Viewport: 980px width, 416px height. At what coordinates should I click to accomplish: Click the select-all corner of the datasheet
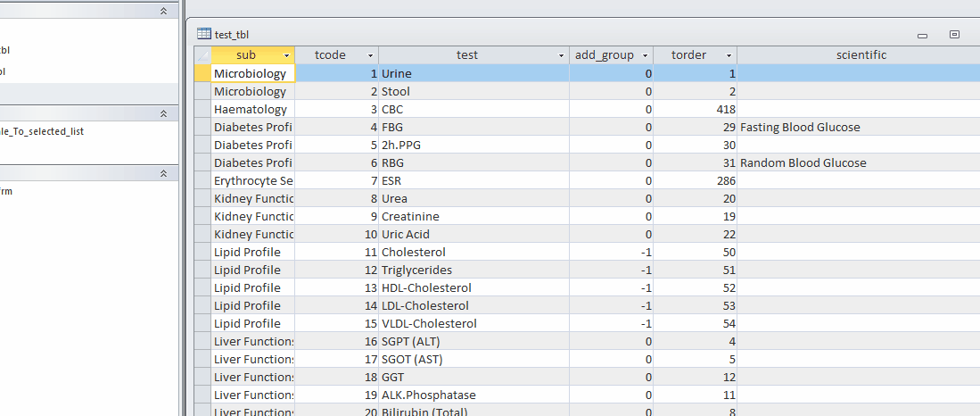[x=202, y=55]
